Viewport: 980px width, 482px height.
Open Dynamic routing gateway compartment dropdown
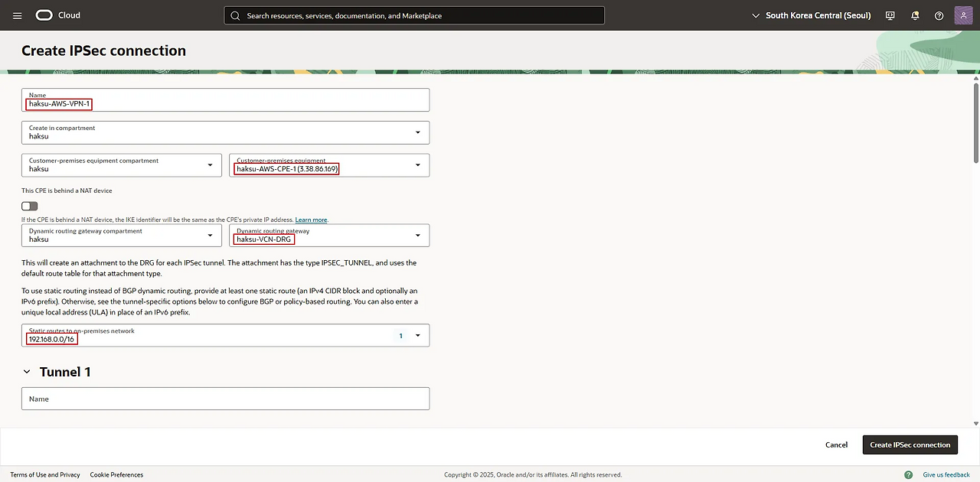210,236
